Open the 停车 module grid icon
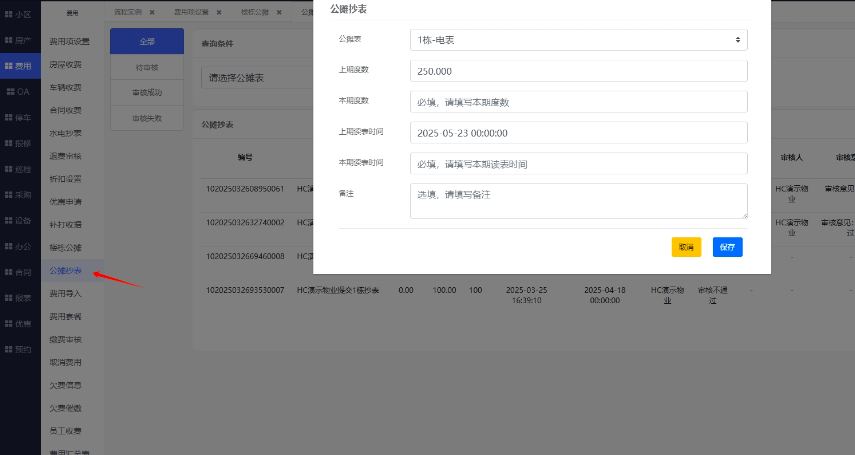 9,117
